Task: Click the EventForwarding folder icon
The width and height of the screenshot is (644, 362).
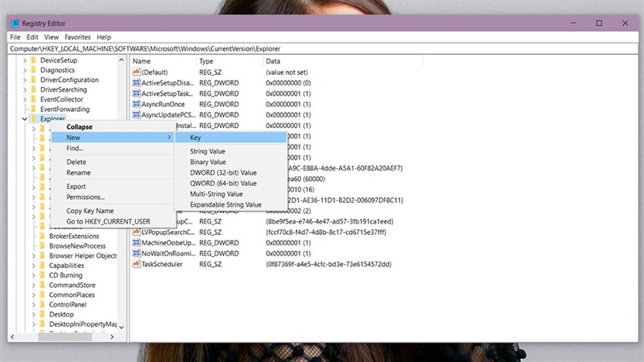Action: [34, 109]
